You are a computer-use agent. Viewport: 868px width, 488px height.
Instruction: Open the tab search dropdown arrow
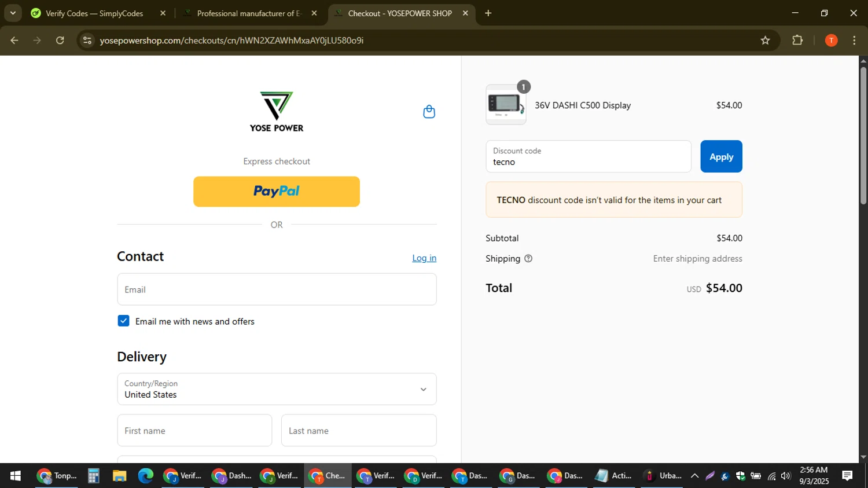(13, 13)
